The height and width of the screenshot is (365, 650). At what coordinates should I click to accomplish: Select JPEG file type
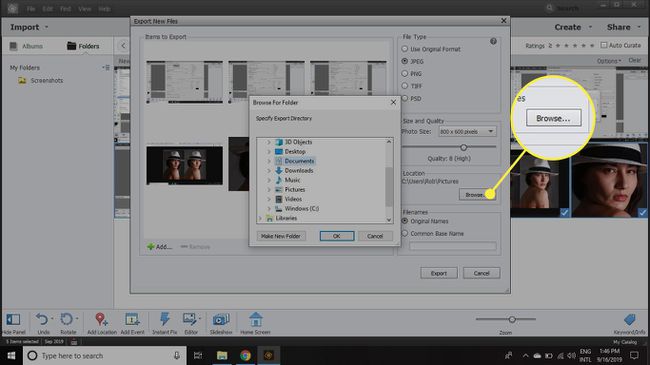tap(405, 61)
